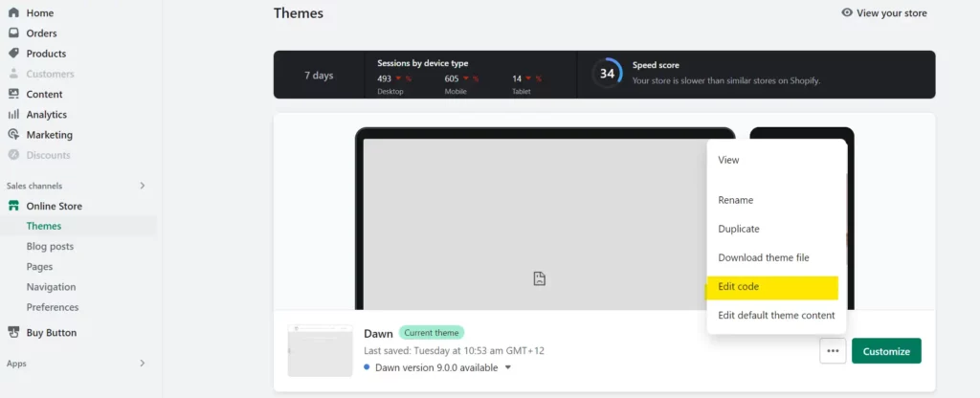Open Analytics in the sidebar

pyautogui.click(x=46, y=115)
